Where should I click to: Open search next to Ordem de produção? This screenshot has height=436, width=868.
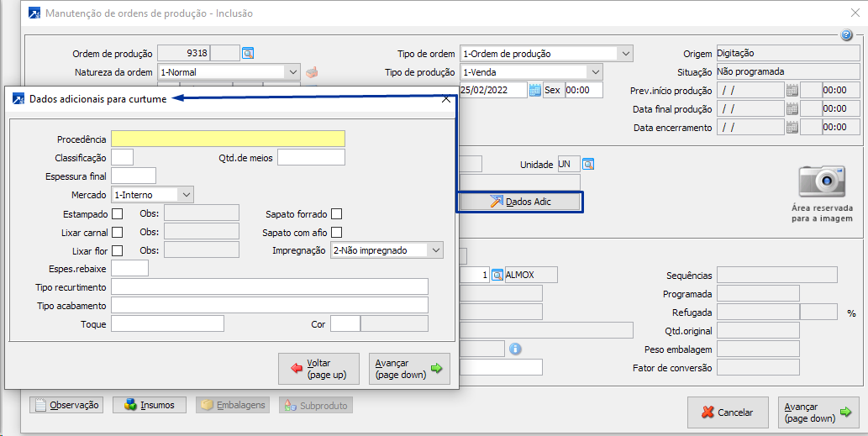click(248, 53)
